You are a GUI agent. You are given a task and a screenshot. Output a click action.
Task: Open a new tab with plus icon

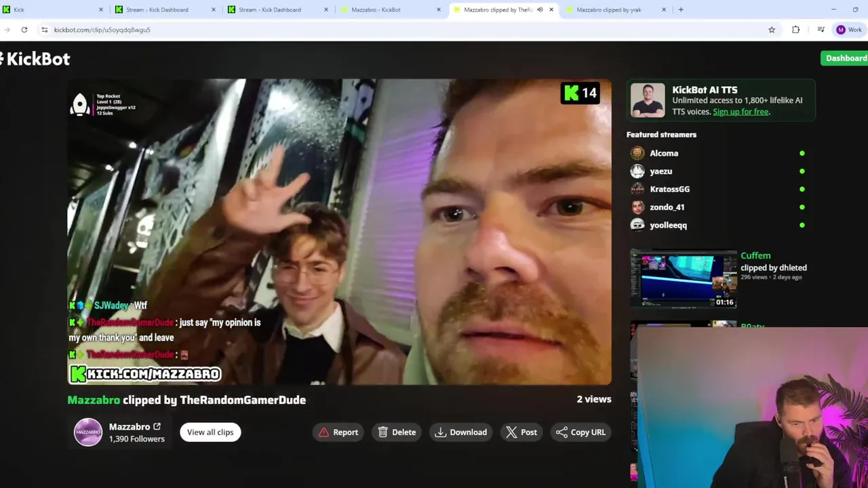pyautogui.click(x=681, y=9)
